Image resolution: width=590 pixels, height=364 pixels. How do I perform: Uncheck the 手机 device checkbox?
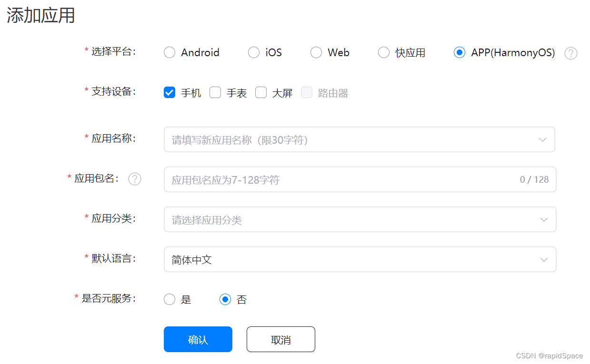(x=170, y=92)
